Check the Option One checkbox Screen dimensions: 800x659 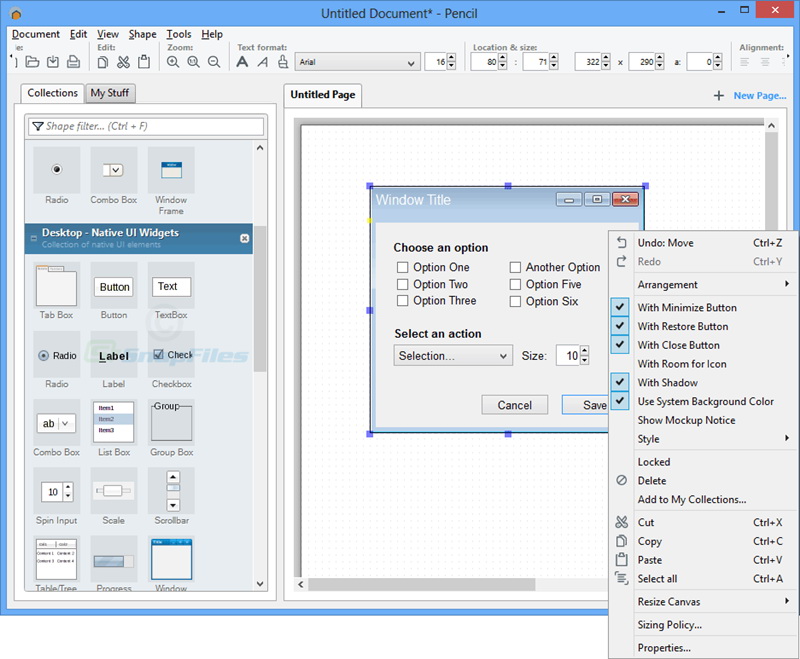pos(403,267)
